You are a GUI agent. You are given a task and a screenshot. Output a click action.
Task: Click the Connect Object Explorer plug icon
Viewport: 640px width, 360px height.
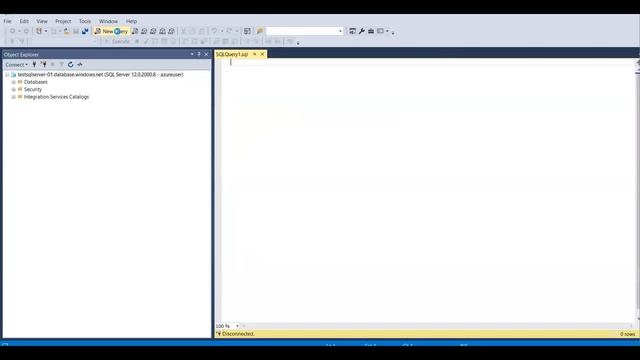tap(34, 64)
